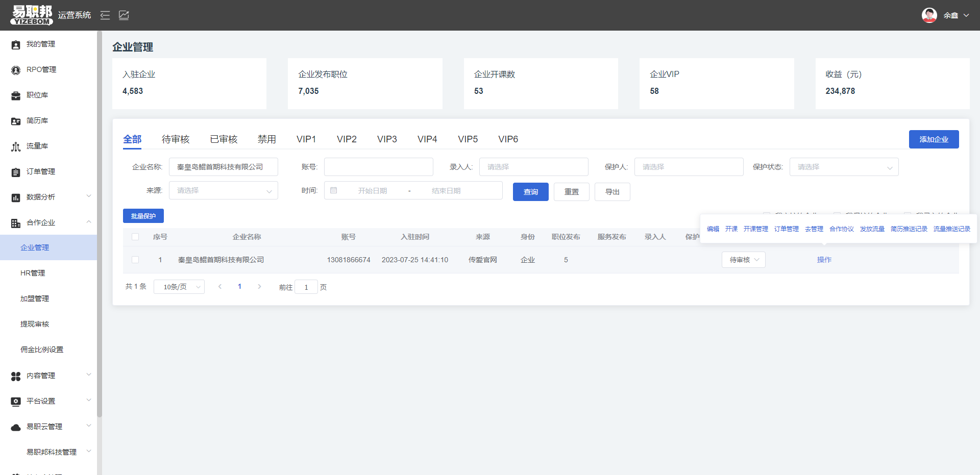The image size is (980, 475).
Task: Click the 流量库 sidebar icon
Action: click(x=16, y=146)
